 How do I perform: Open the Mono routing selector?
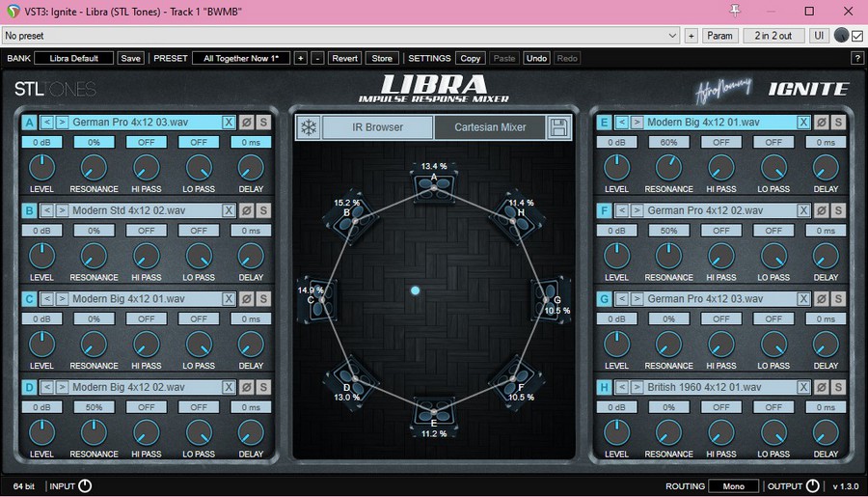tap(733, 485)
